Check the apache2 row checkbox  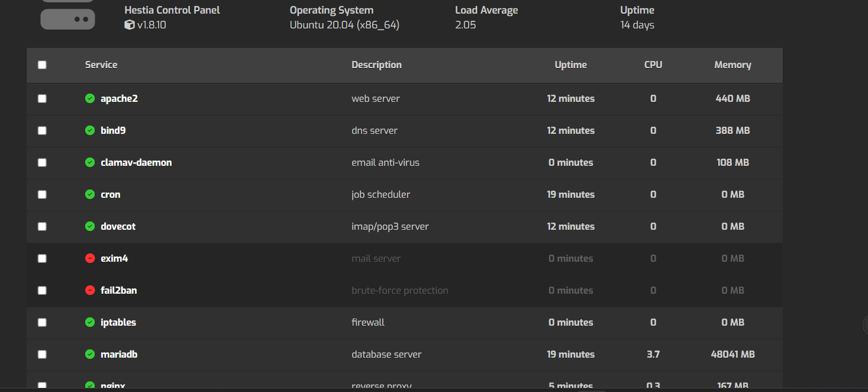coord(42,99)
